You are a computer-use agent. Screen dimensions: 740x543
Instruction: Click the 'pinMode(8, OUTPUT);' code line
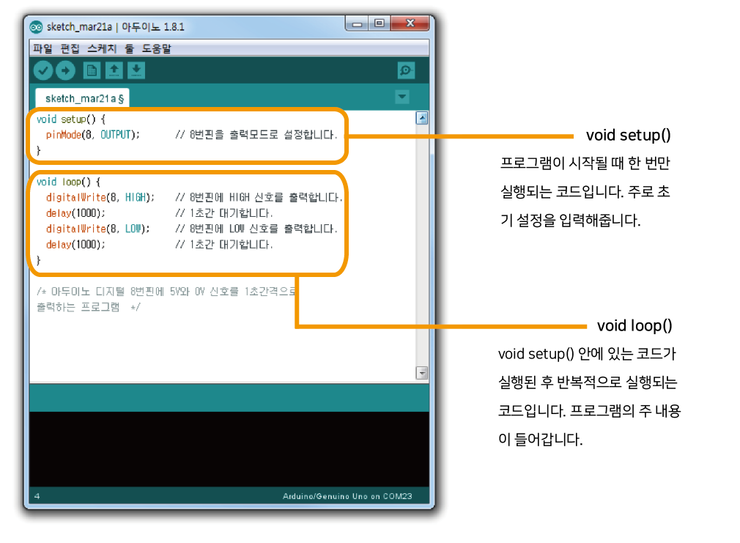(x=92, y=135)
